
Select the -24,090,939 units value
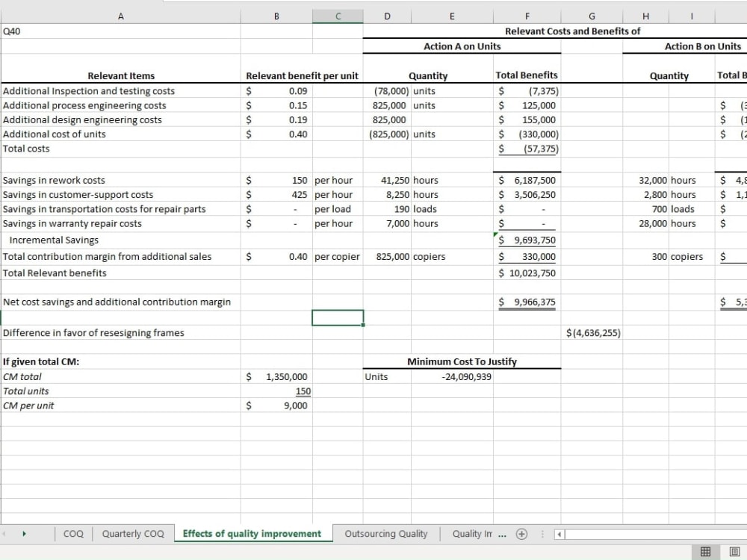tap(452, 376)
